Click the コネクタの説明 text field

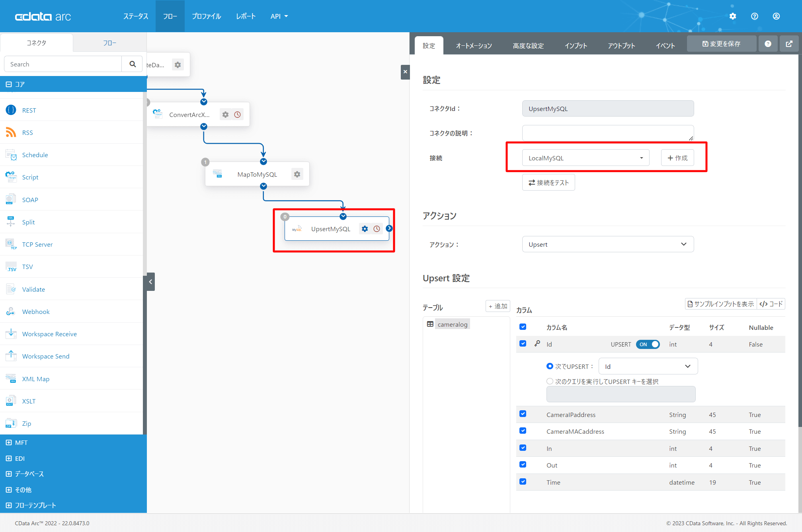click(x=607, y=133)
